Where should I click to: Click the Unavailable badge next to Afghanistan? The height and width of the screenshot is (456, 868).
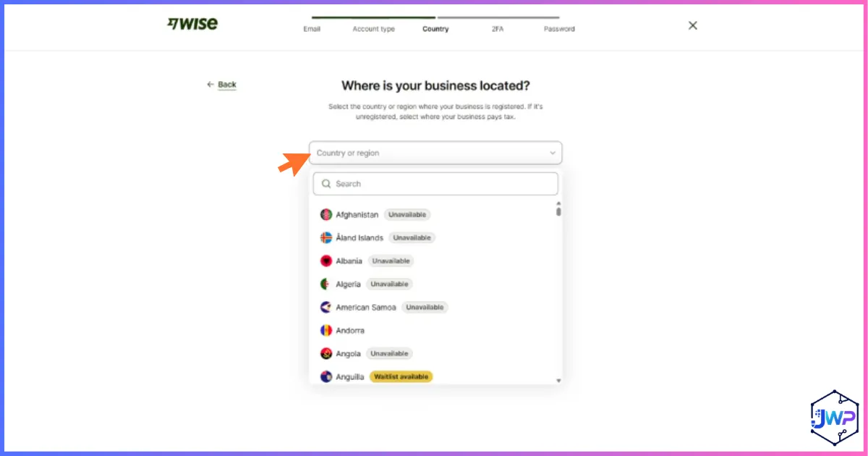pyautogui.click(x=407, y=215)
